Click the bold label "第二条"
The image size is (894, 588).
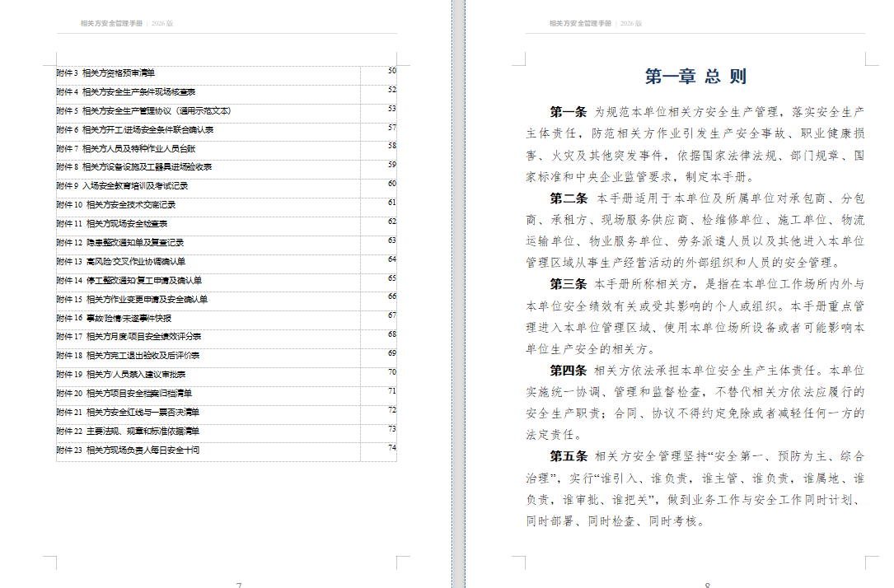click(569, 198)
